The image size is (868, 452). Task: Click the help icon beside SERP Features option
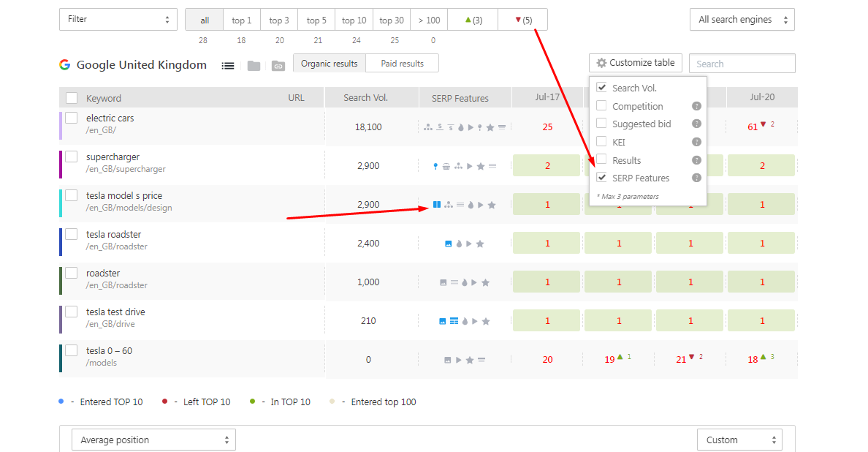(696, 178)
